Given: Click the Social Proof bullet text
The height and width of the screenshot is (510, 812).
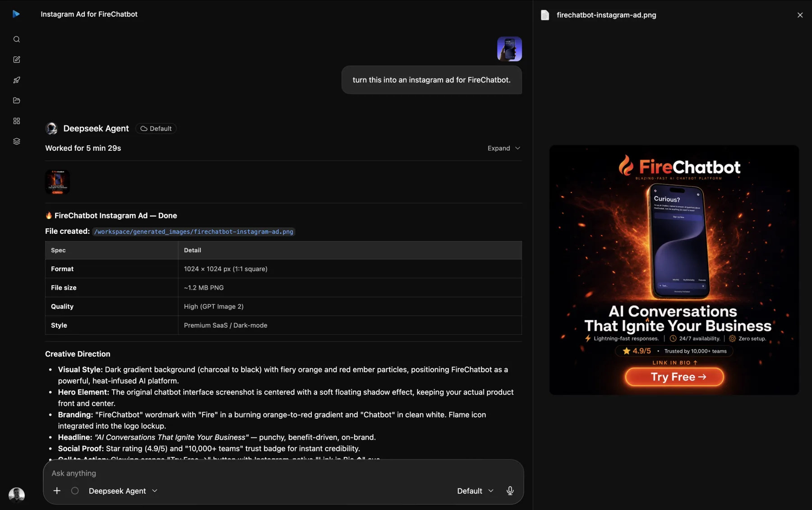Looking at the screenshot, I should click(209, 448).
